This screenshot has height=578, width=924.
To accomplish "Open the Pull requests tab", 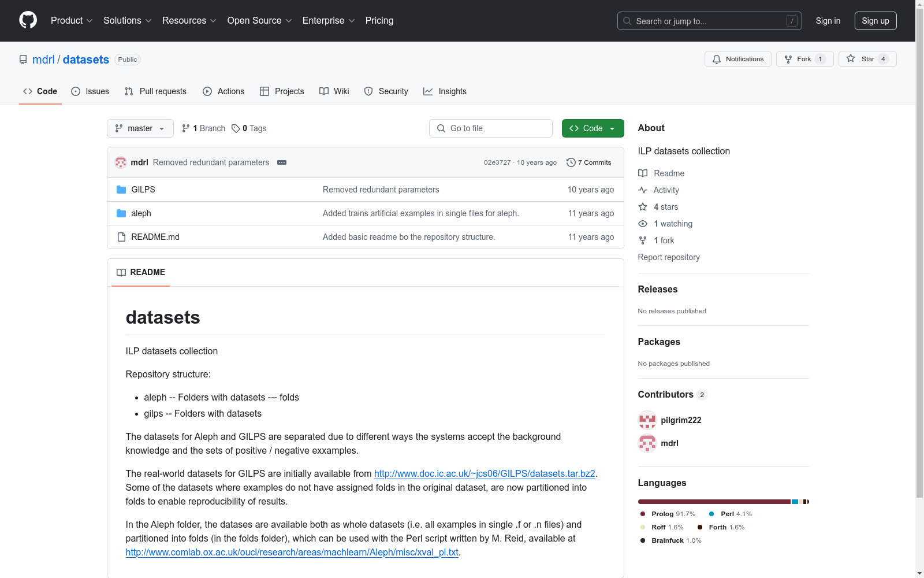I will pos(155,91).
